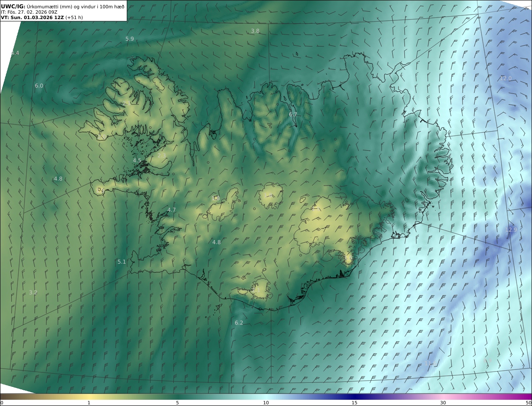Click the 'IT: Fös. 27. 02. 2026 09Z' line
Image resolution: width=532 pixels, height=406 pixels.
point(29,12)
